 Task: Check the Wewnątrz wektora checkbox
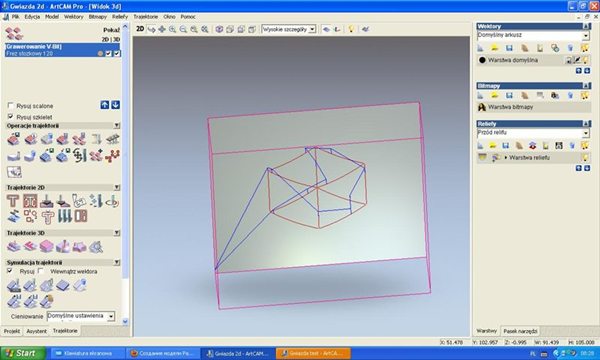pos(41,271)
